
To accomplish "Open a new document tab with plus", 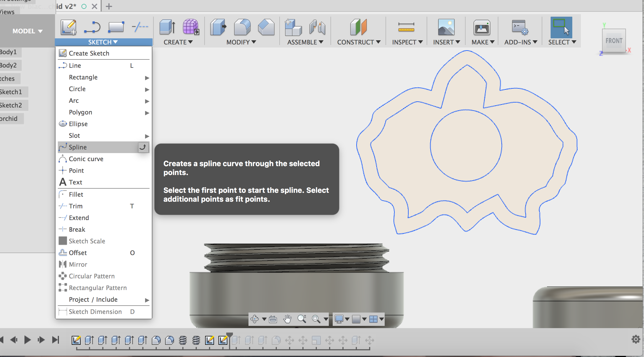I will 109,6.
